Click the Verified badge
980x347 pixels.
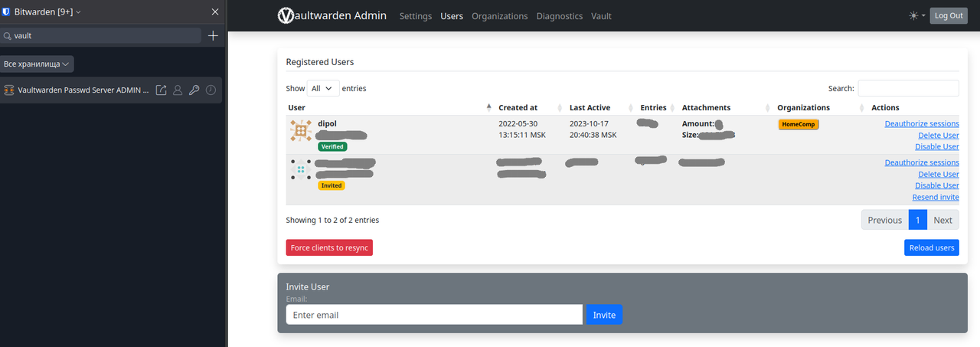332,146
